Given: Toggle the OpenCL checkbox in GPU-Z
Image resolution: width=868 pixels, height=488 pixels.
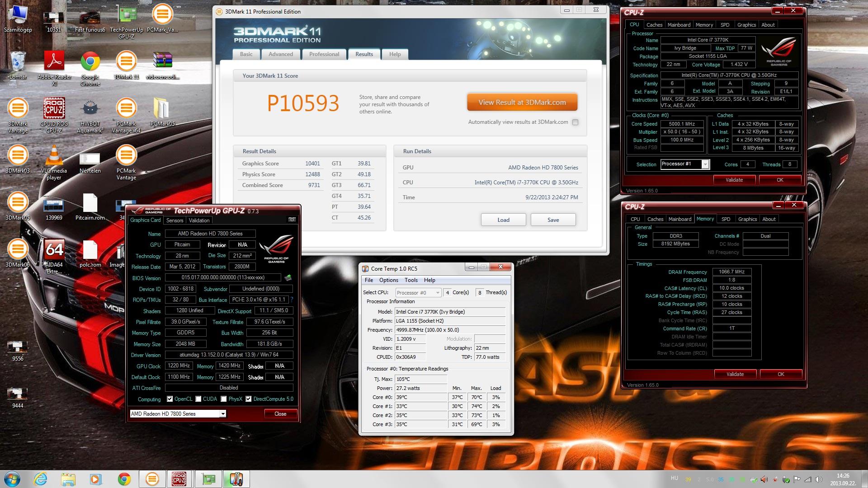Looking at the screenshot, I should [170, 399].
